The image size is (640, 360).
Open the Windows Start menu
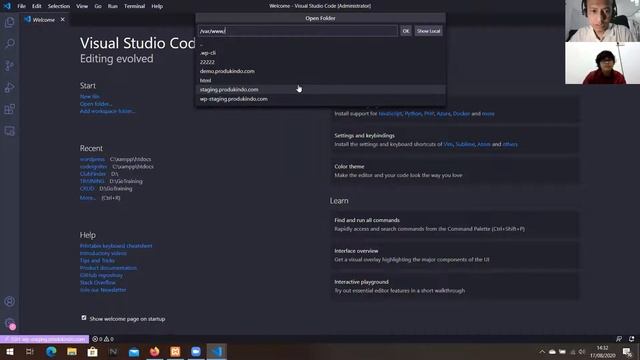(9, 352)
